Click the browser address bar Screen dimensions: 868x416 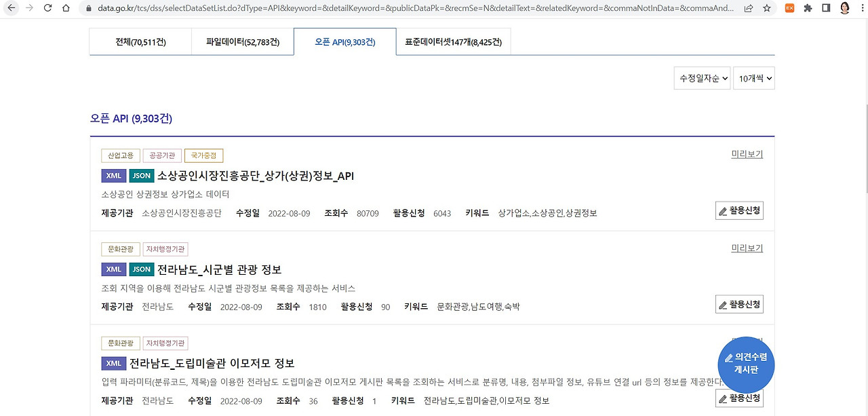[x=339, y=9]
